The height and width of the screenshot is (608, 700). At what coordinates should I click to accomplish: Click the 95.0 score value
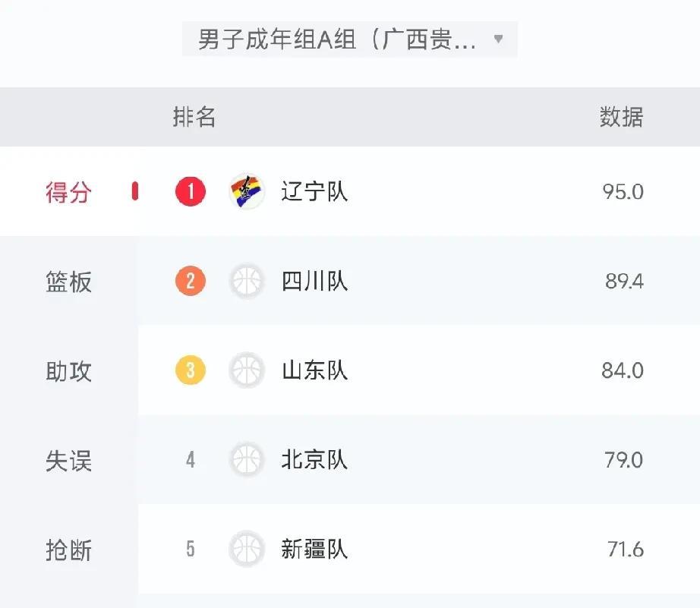pyautogui.click(x=623, y=192)
